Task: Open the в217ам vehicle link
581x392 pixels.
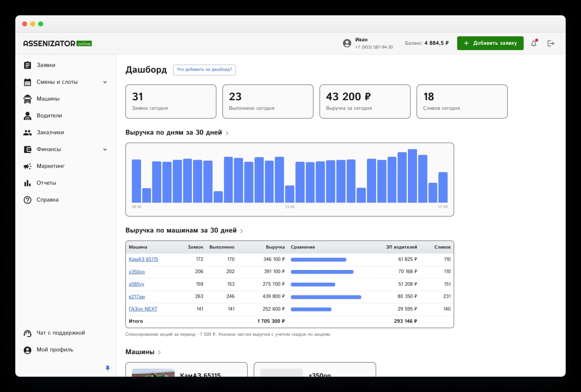Action: tap(137, 297)
